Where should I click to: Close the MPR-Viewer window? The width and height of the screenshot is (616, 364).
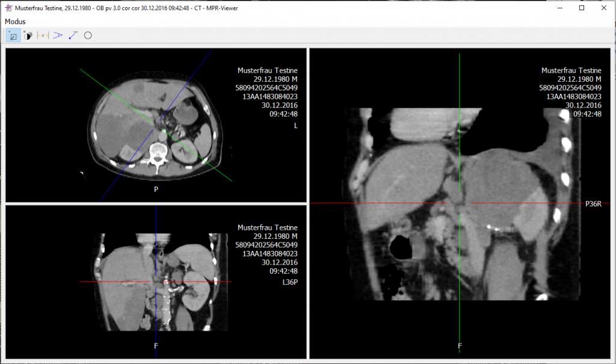pos(603,8)
